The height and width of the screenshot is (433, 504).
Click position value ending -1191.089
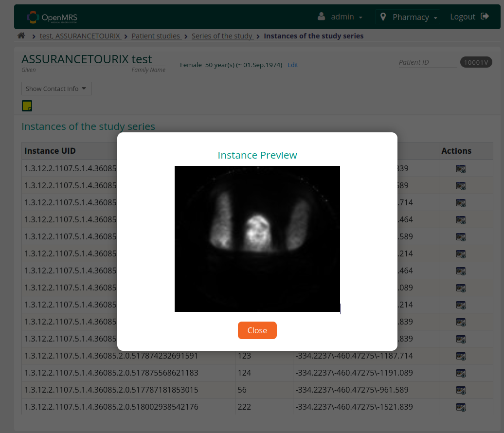click(x=354, y=373)
